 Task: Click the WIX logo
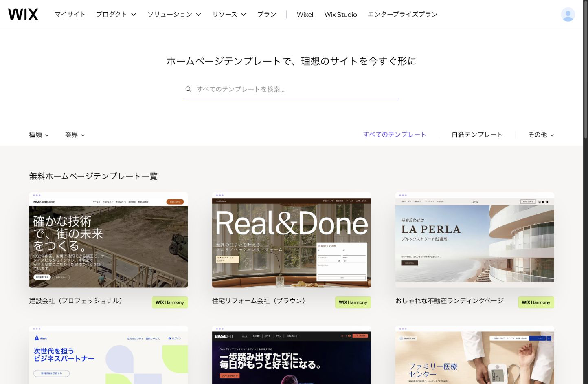pyautogui.click(x=23, y=14)
